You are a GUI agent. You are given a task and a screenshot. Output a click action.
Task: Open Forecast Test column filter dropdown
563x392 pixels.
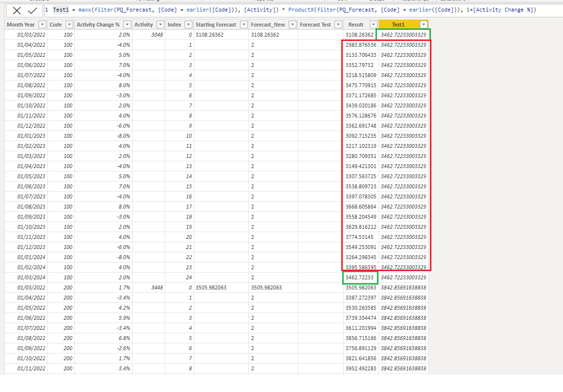[338, 25]
